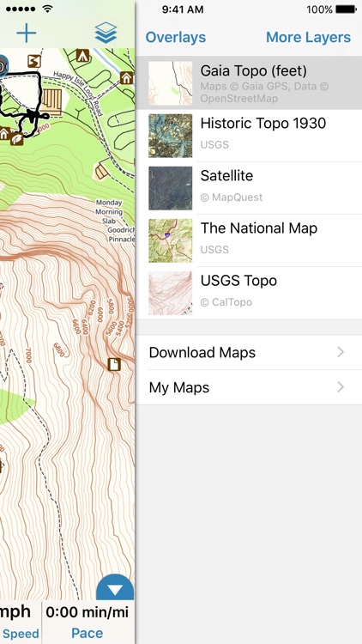Tap the house marker near Happy Isle Loop Road

tap(126, 77)
